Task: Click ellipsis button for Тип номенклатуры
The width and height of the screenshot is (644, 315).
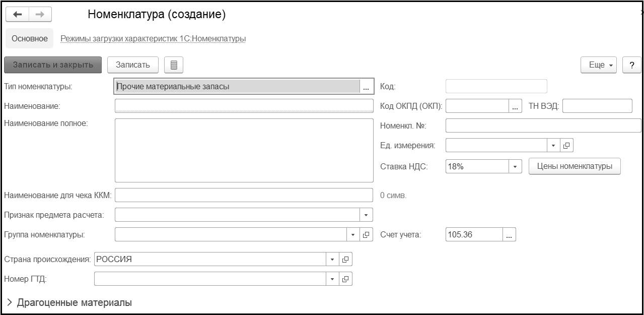Action: (x=366, y=87)
